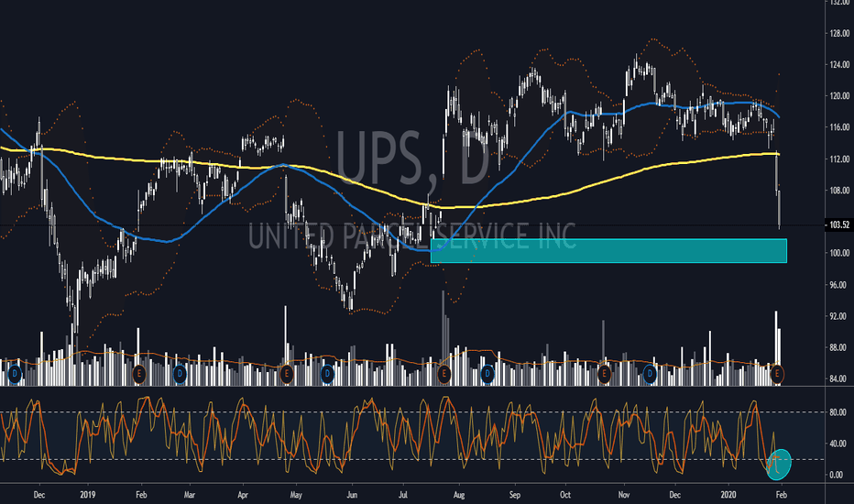
Task: Click the 80.00 oscillator axis label
Action: [838, 412]
